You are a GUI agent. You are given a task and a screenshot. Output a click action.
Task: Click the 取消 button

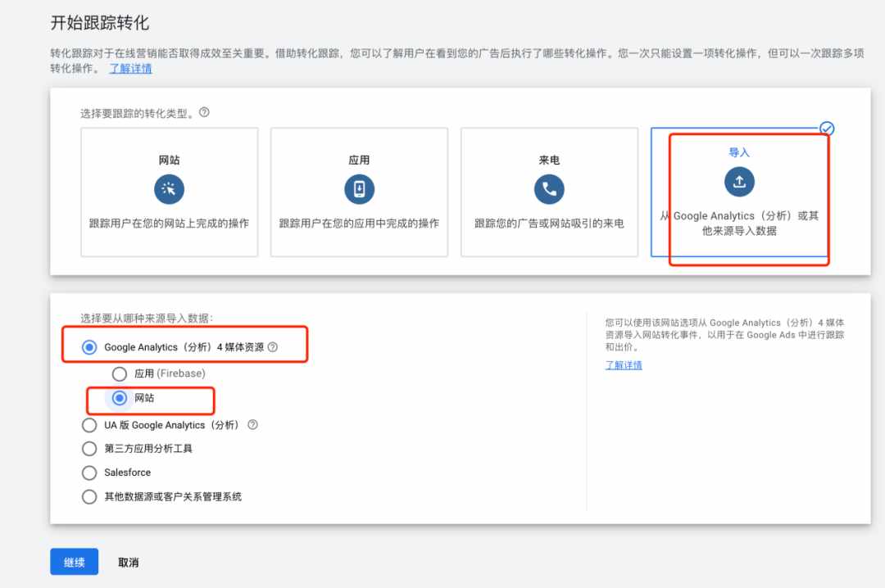(128, 562)
